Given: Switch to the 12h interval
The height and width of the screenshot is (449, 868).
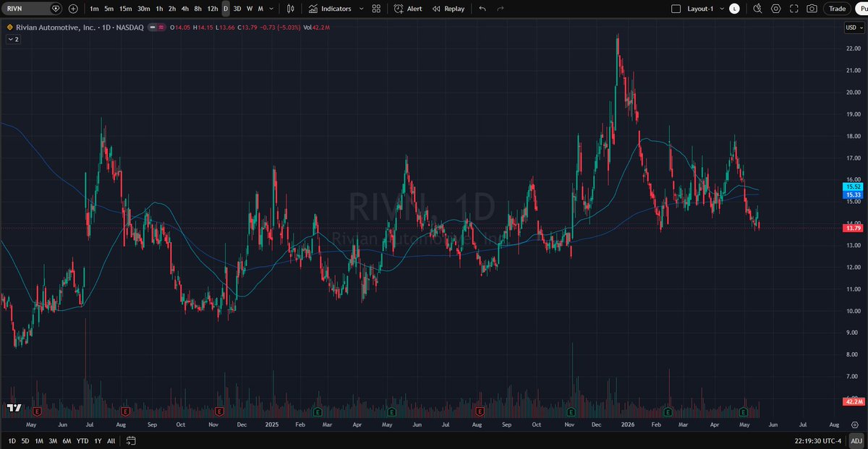Looking at the screenshot, I should coord(213,9).
